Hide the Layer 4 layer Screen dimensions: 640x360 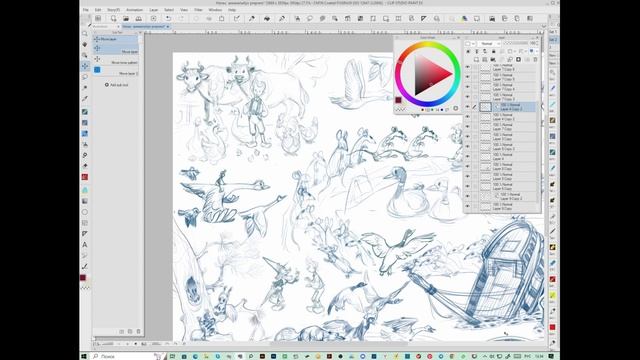468,156
